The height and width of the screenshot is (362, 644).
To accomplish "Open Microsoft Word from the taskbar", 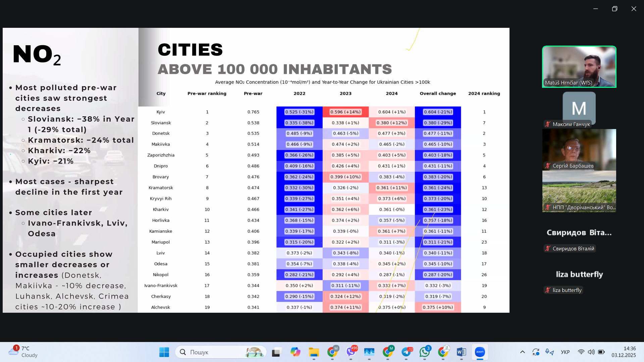I will point(461,352).
